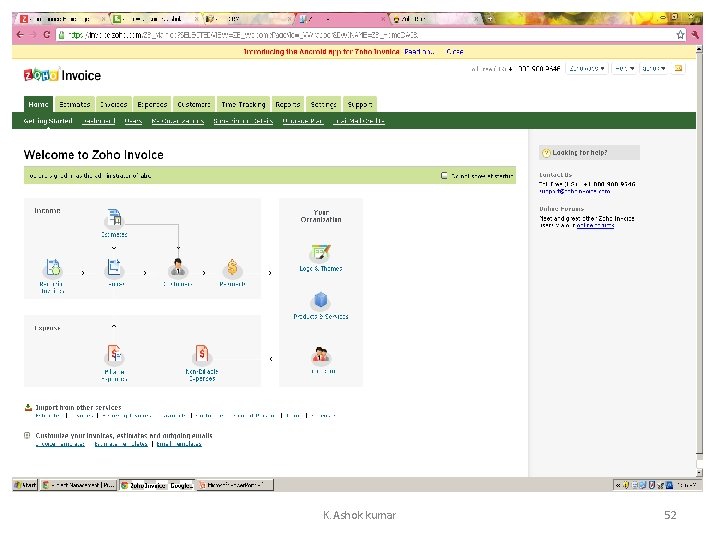Open the Invoices icon in Income flow
Image resolution: width=720 pixels, height=540 pixels.
(x=114, y=268)
